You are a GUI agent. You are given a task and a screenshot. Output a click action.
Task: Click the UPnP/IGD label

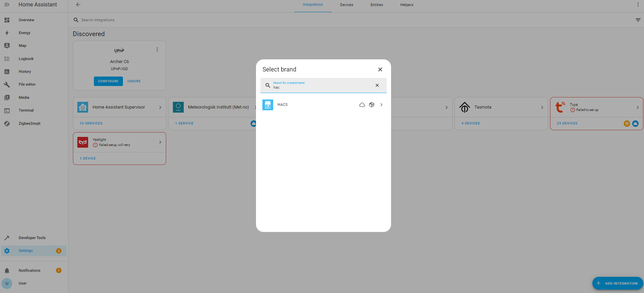point(120,69)
